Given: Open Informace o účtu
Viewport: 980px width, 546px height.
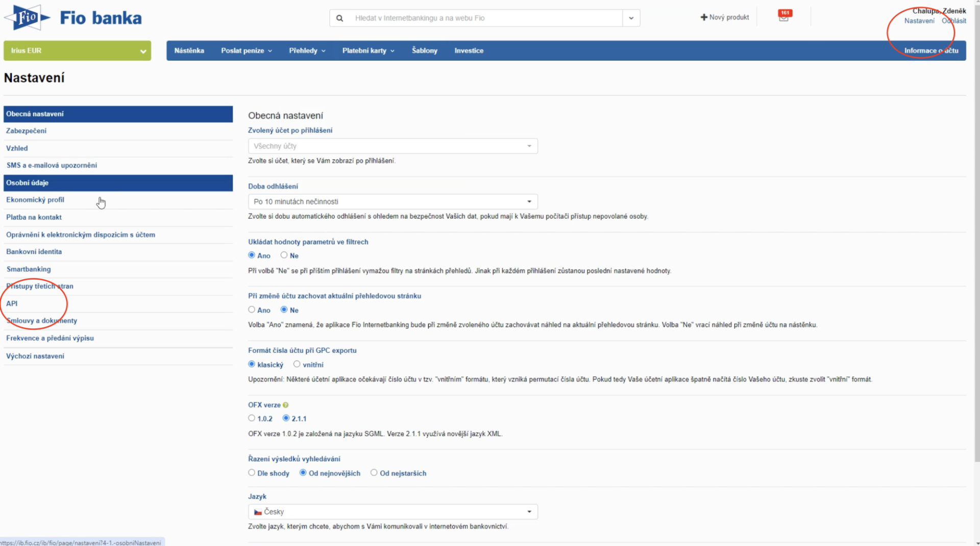Looking at the screenshot, I should tap(931, 51).
